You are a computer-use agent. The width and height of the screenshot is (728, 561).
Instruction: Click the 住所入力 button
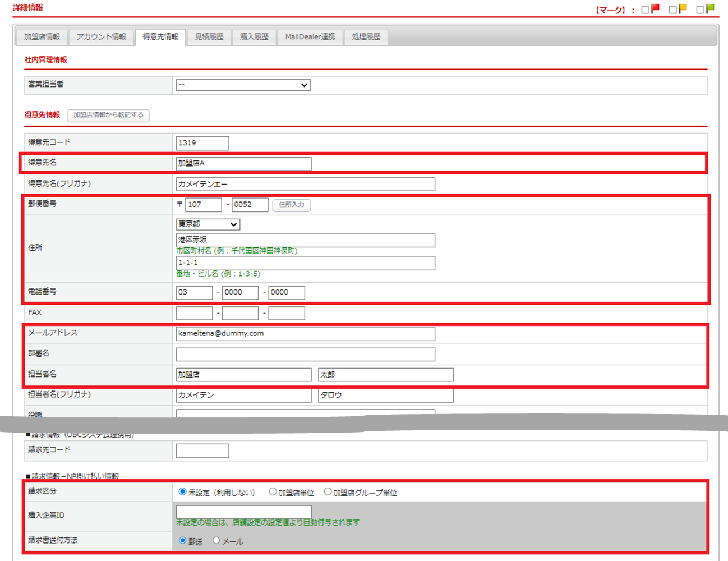point(291,205)
